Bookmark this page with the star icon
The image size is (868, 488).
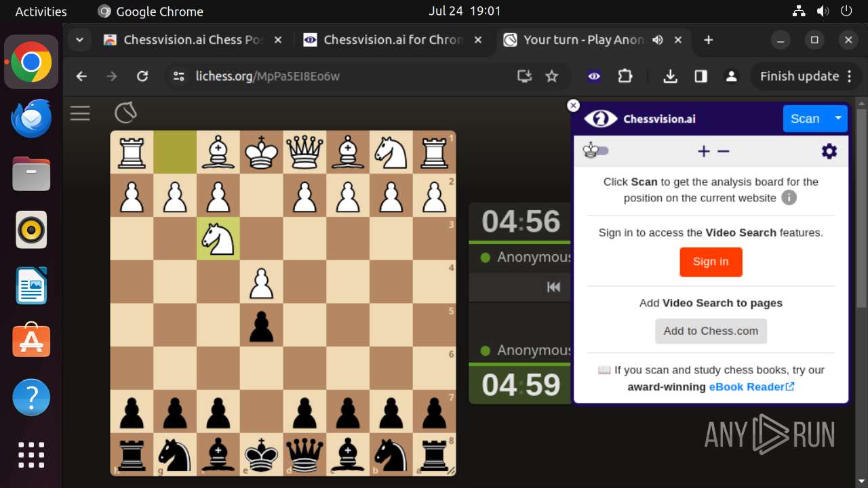click(x=552, y=77)
